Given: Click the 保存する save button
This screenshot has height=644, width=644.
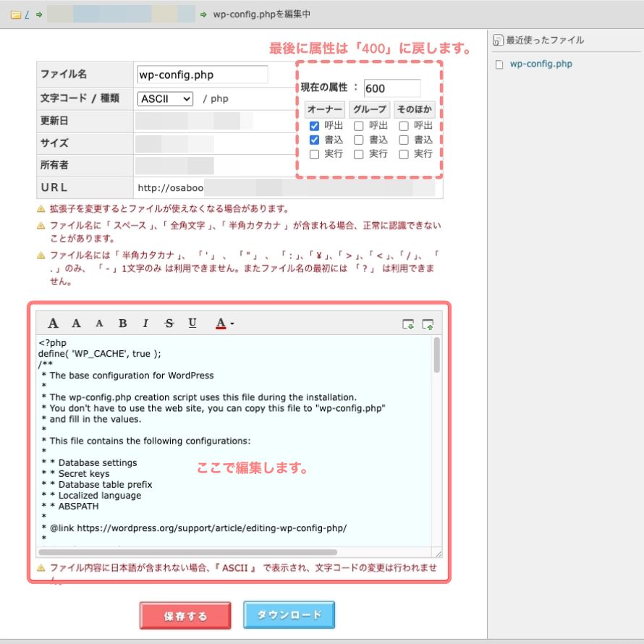Looking at the screenshot, I should tap(185, 616).
